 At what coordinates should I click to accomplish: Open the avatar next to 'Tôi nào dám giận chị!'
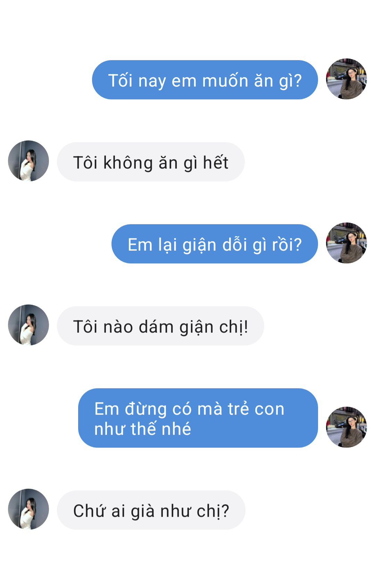pos(28,325)
